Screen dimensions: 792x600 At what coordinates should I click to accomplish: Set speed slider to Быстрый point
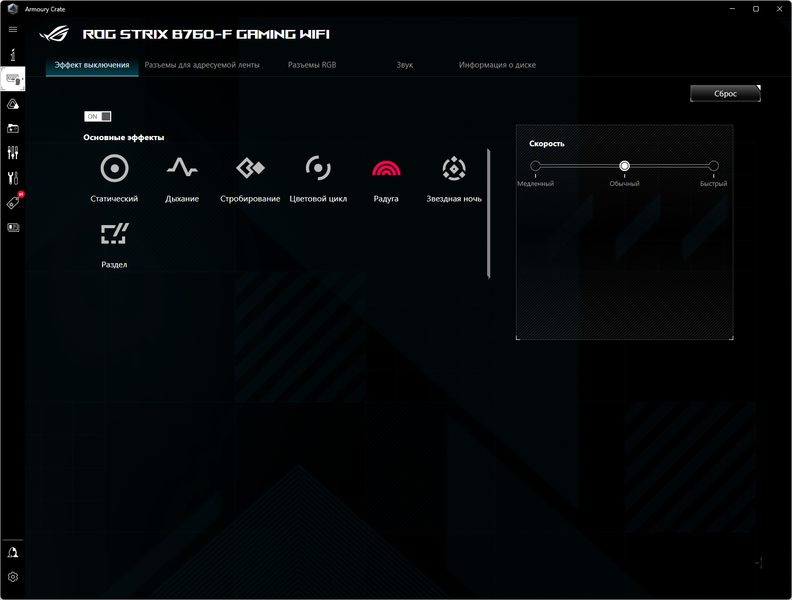[x=713, y=166]
